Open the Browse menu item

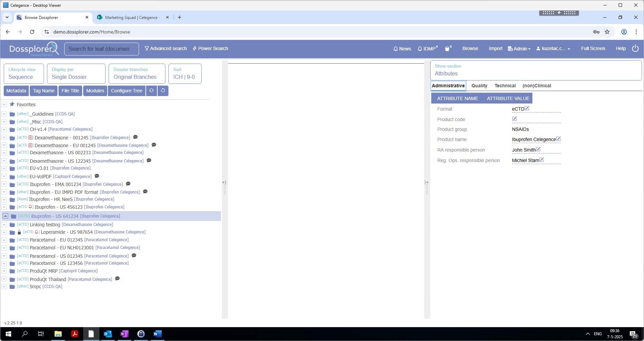point(470,49)
